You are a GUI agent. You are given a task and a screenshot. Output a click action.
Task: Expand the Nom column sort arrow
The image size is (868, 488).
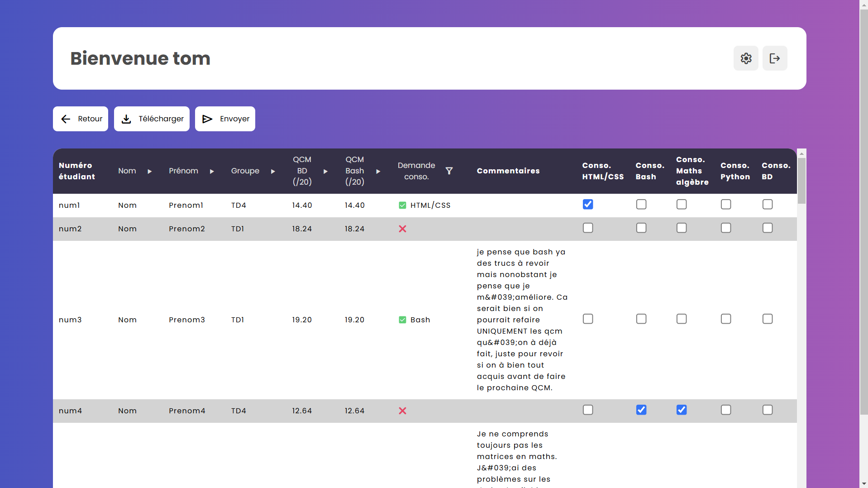tap(149, 171)
